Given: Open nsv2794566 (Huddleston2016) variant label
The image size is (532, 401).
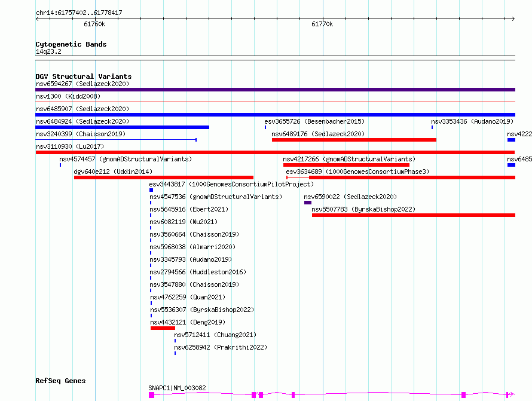Looking at the screenshot, I should click(x=198, y=272).
